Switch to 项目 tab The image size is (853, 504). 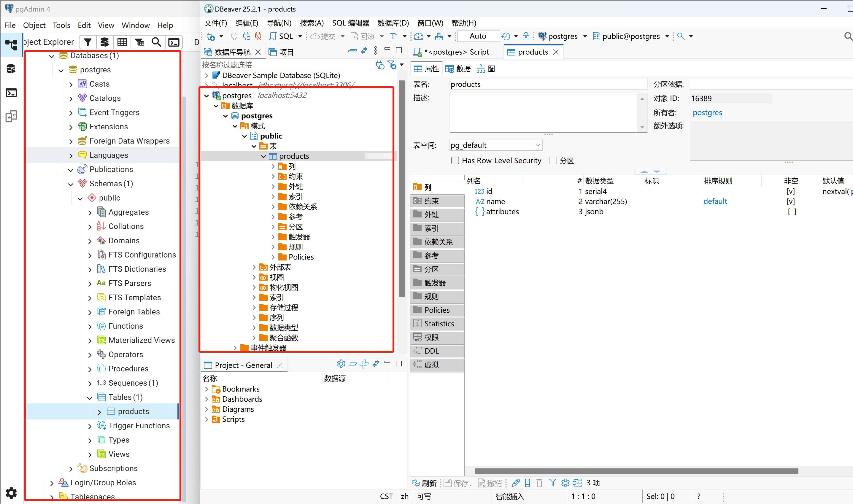[281, 52]
